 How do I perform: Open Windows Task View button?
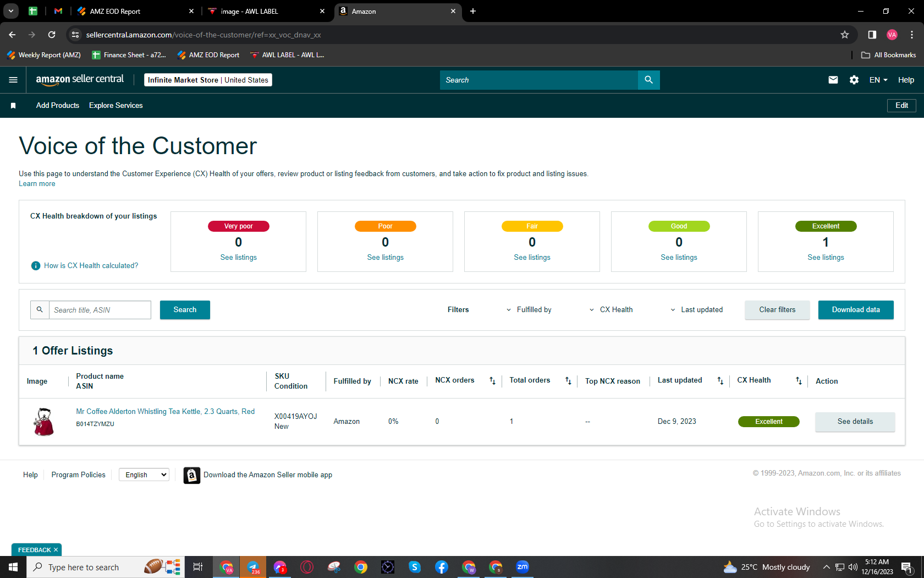click(x=198, y=567)
